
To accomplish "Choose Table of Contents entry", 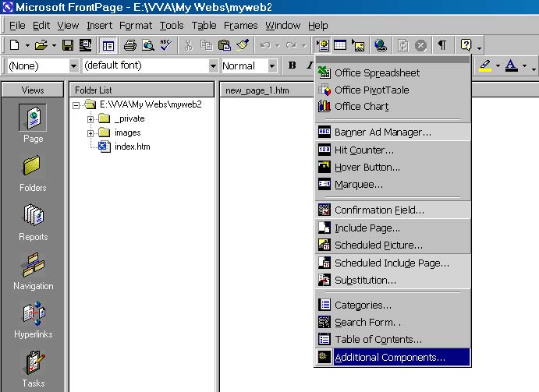I will point(392,340).
